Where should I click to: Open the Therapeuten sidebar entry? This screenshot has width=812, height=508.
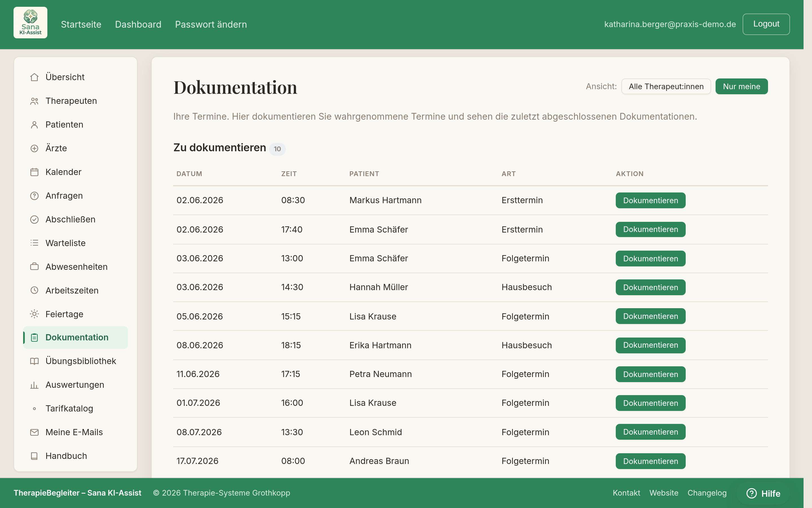(x=75, y=101)
